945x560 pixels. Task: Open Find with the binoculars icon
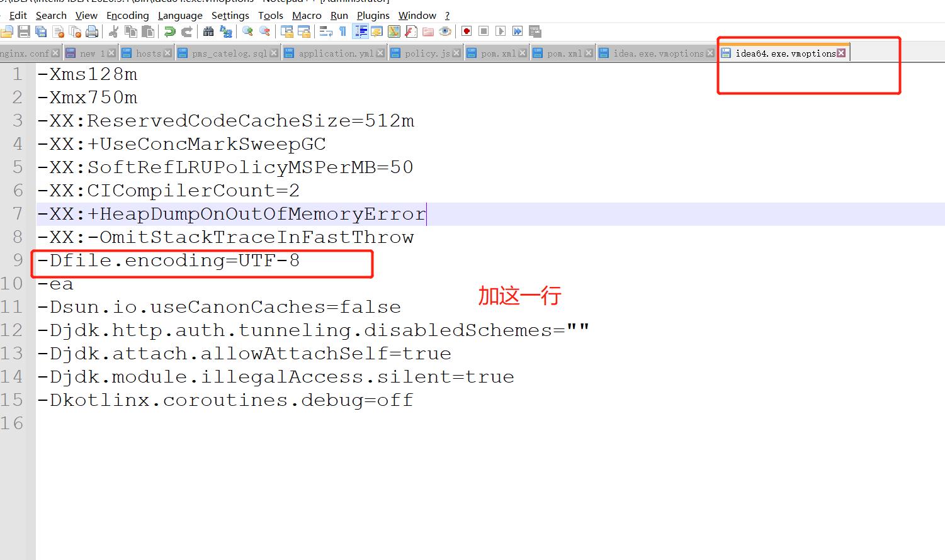208,31
